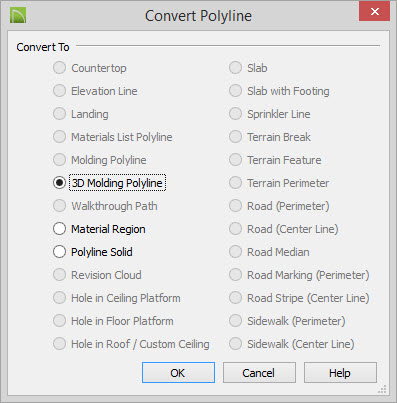Cancel the polyline conversion
The image size is (397, 403).
pos(259,373)
